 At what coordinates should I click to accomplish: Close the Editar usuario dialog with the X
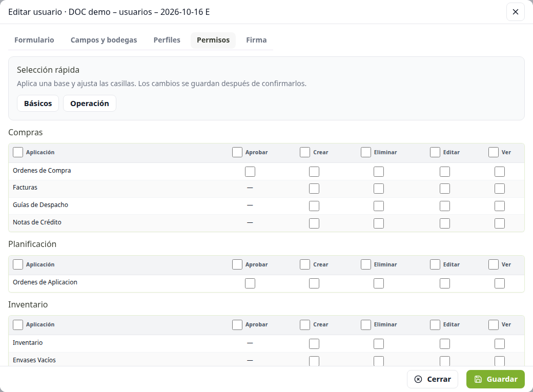click(516, 12)
